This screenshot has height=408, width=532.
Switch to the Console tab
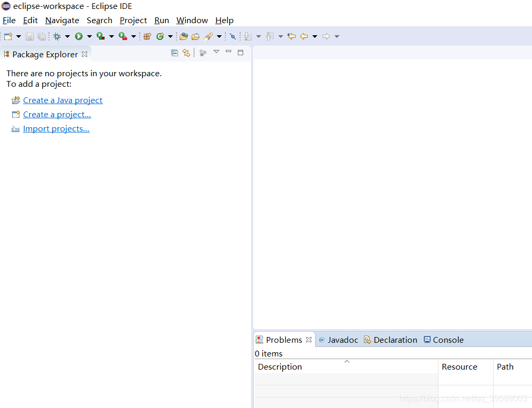coord(444,340)
